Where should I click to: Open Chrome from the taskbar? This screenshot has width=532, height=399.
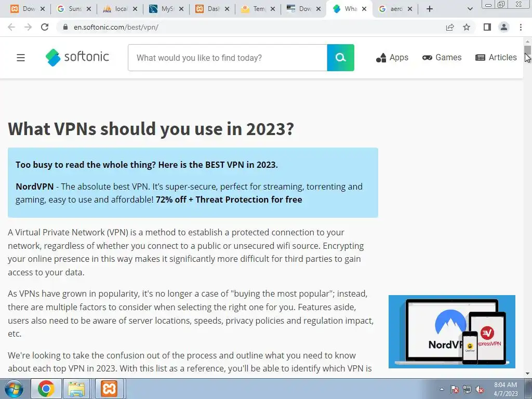[46, 389]
